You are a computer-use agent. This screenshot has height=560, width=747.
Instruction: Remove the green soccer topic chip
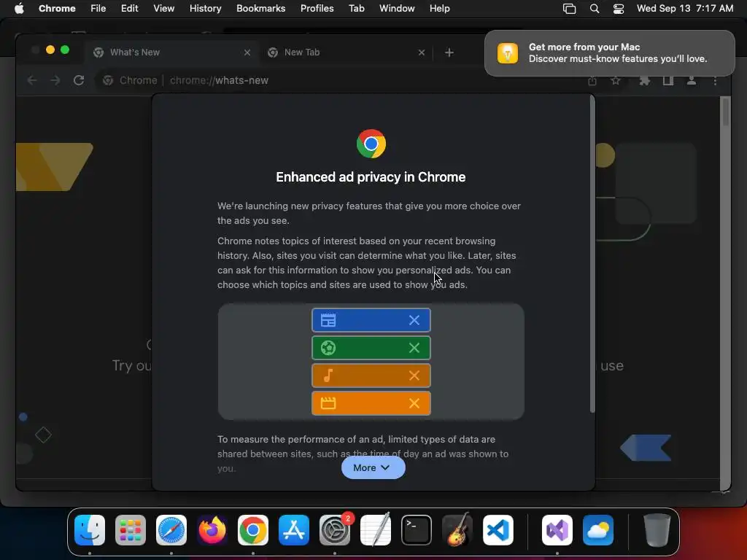(414, 348)
